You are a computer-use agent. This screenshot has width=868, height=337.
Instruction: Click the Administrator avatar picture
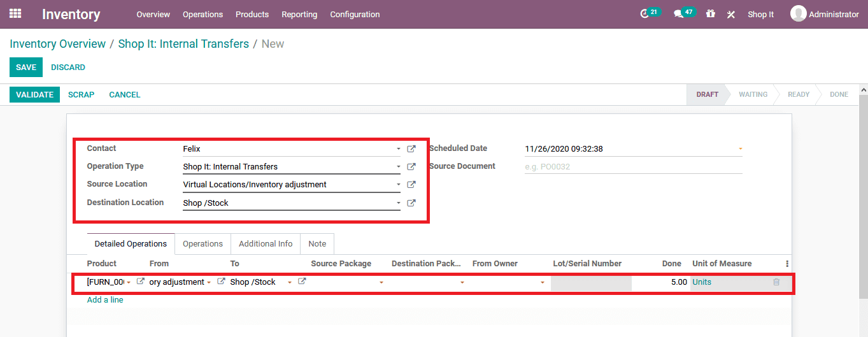798,13
